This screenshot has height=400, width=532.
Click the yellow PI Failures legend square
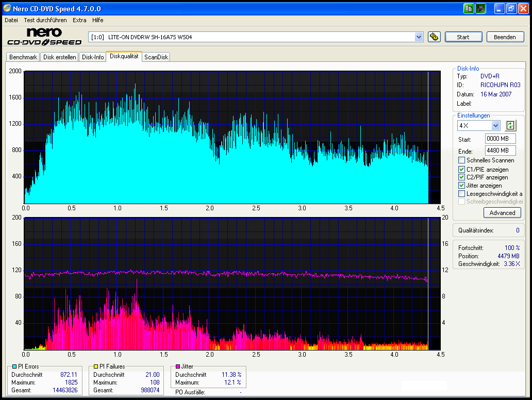pyautogui.click(x=96, y=366)
